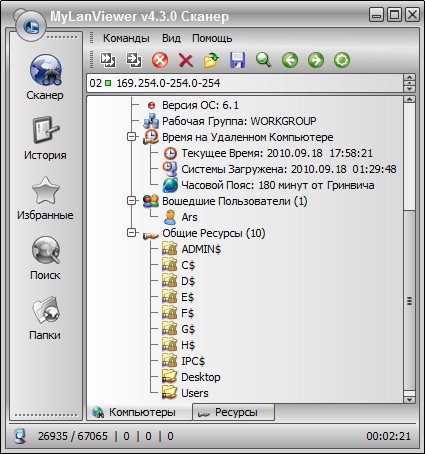Click the IP range field 169.254.0-254.0-254
425x454 pixels.
coord(245,83)
